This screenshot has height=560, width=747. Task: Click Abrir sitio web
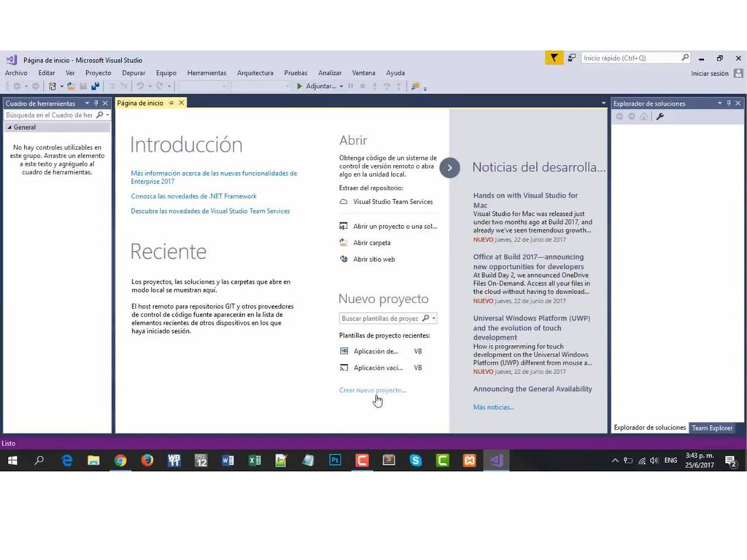368,259
